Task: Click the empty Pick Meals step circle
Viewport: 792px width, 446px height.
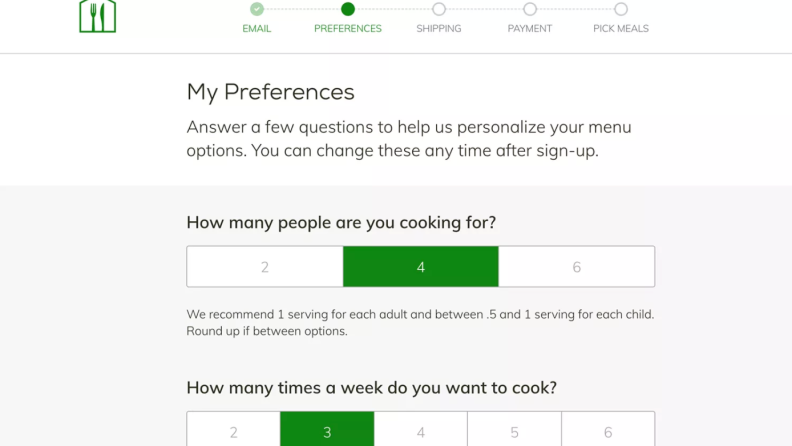Action: (621, 9)
